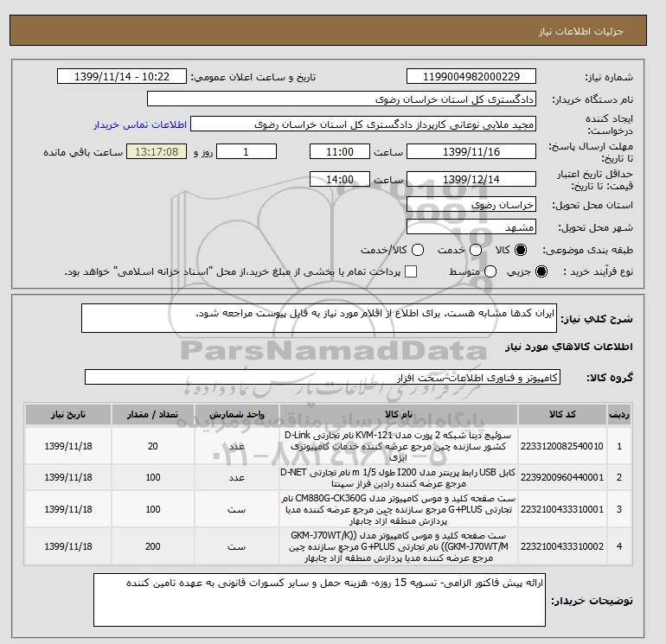Click the validity time field 14:00
The width and height of the screenshot is (666, 644).
[340, 179]
